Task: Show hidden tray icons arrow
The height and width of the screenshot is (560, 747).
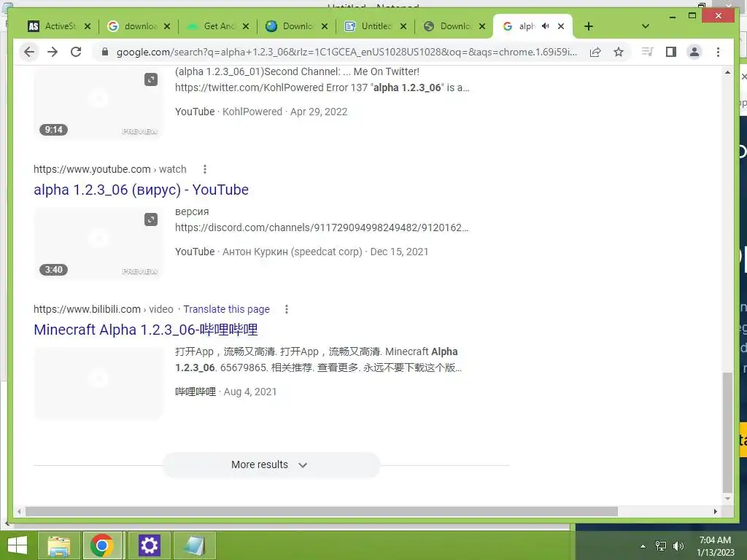Action: (x=643, y=546)
